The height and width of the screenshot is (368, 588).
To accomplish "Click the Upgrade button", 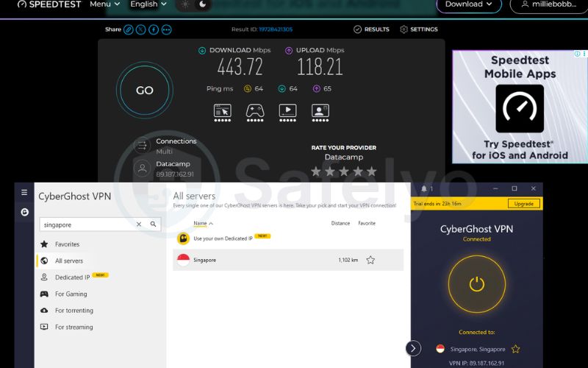I will tap(524, 204).
